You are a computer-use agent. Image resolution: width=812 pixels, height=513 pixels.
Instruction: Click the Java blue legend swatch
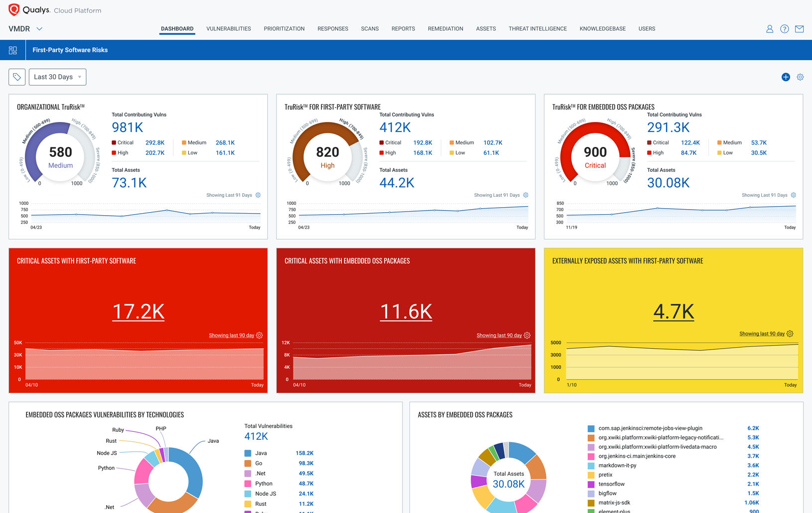pyautogui.click(x=248, y=453)
